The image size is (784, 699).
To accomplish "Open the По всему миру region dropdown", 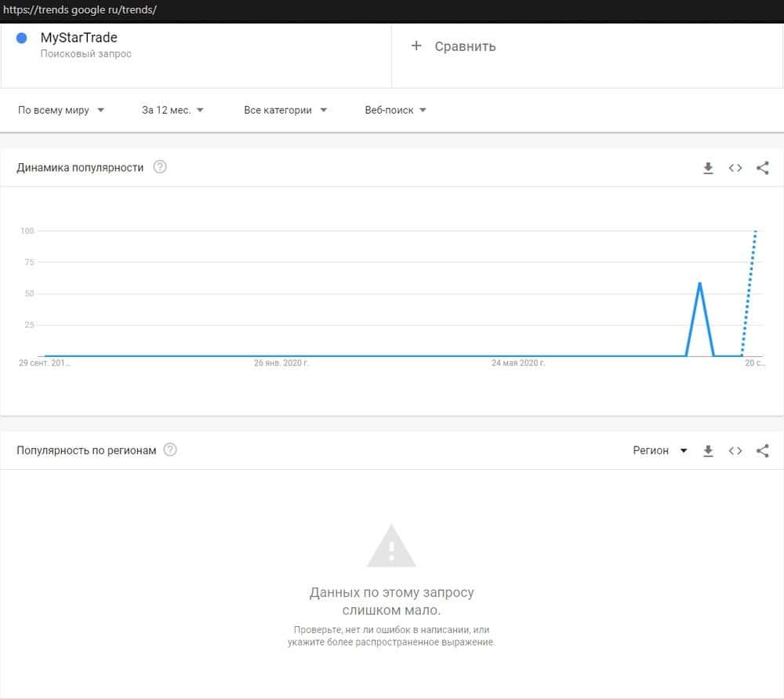I will tap(61, 110).
